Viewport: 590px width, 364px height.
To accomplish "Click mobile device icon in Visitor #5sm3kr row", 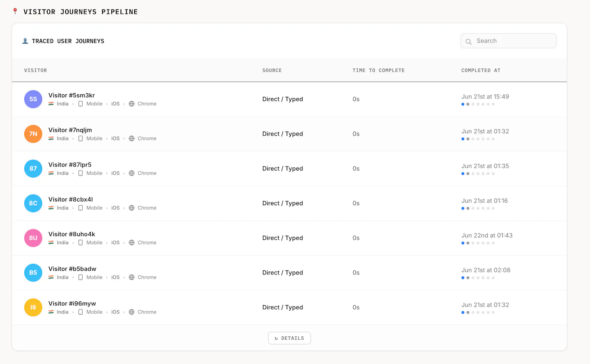I will 80,104.
